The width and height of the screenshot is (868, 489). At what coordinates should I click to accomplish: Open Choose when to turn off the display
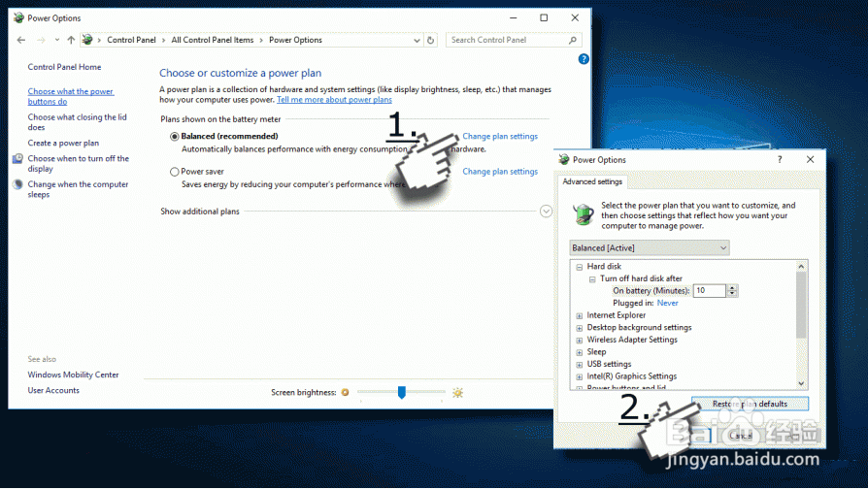click(78, 163)
